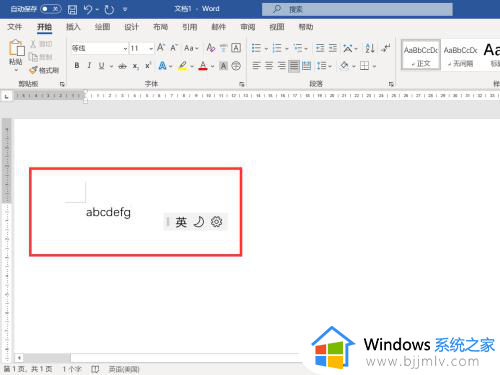Select the 正文 style
The image size is (500, 375).
point(421,55)
